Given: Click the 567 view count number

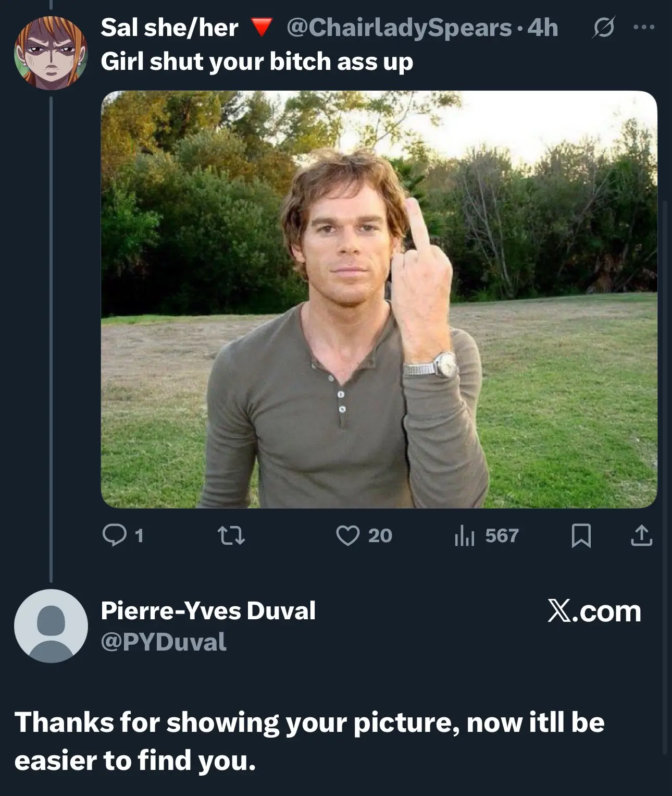Looking at the screenshot, I should [502, 535].
